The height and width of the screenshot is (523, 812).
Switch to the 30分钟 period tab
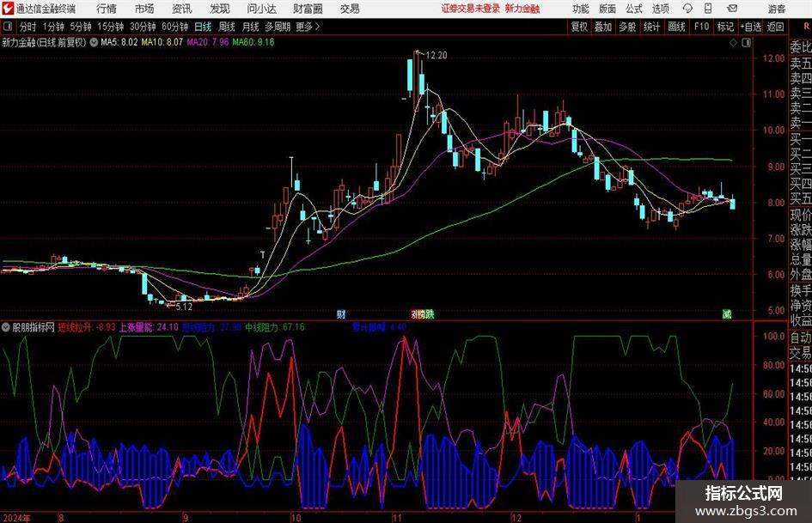143,27
